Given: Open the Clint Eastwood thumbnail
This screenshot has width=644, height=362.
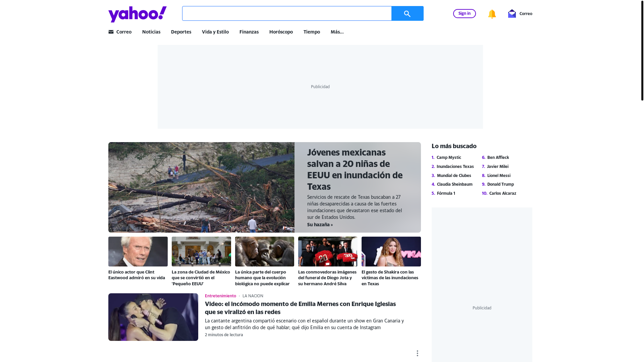Looking at the screenshot, I should pyautogui.click(x=138, y=251).
